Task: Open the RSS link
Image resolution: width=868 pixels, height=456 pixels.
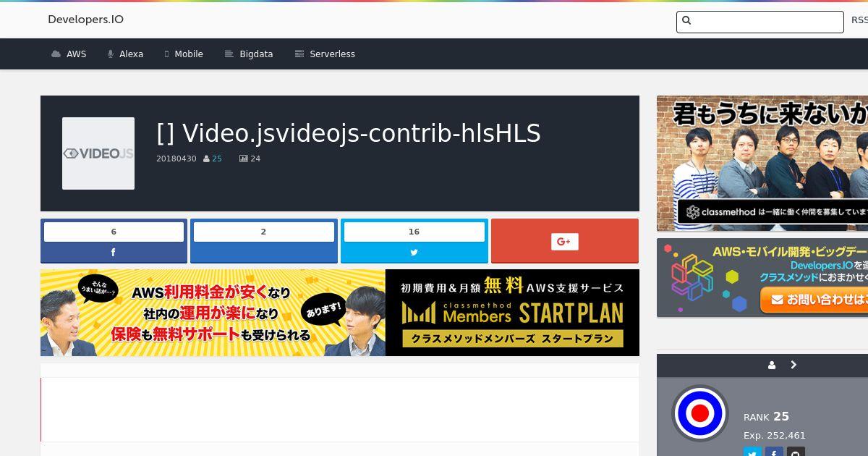Action: tap(859, 20)
